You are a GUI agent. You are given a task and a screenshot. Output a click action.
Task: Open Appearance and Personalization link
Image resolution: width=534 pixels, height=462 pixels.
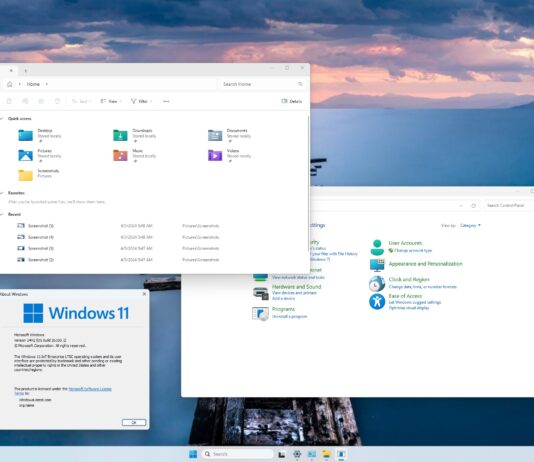425,264
